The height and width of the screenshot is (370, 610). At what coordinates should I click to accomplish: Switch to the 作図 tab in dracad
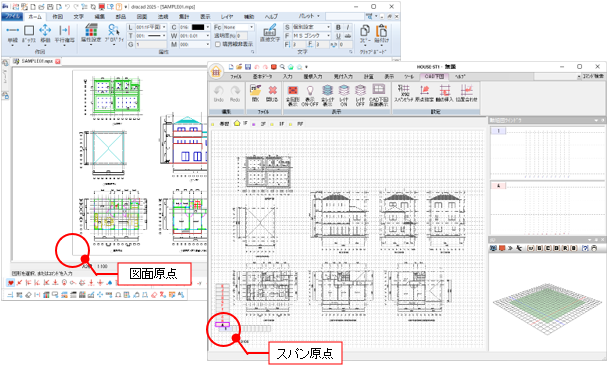click(58, 17)
